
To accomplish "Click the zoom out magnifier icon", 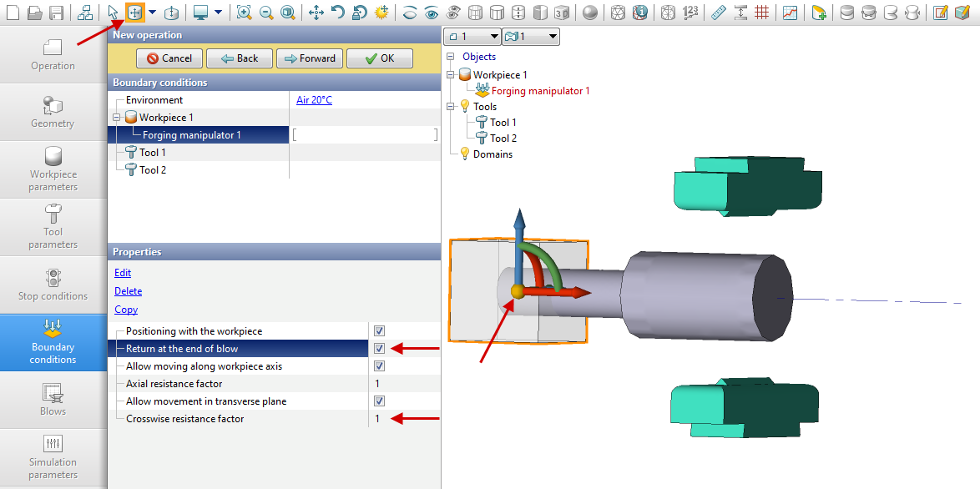I will pyautogui.click(x=265, y=13).
